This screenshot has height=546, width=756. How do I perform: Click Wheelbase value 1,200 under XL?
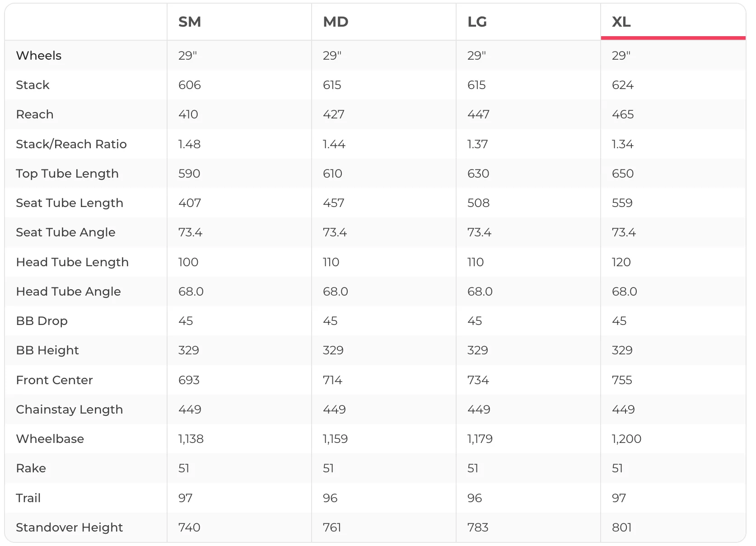pos(626,439)
